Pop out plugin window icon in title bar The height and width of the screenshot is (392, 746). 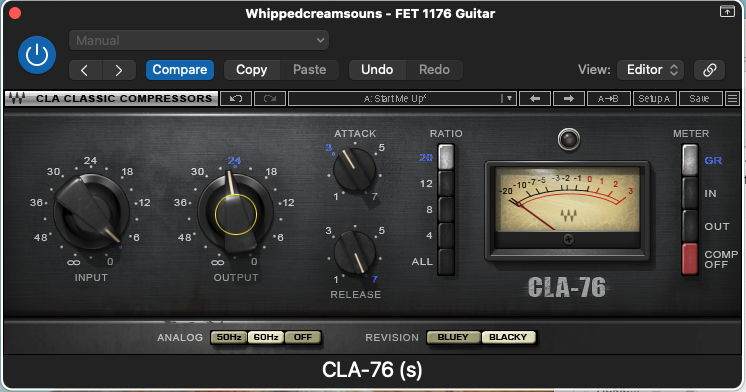(x=727, y=11)
